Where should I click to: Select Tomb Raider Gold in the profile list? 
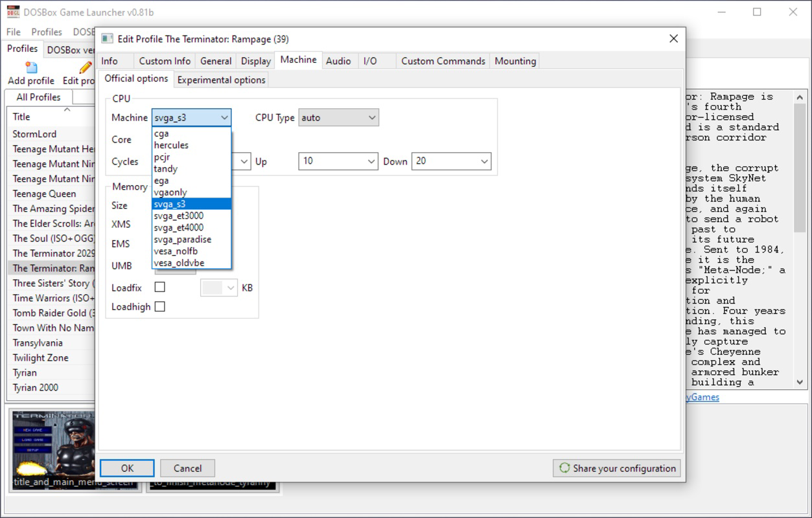coord(51,313)
